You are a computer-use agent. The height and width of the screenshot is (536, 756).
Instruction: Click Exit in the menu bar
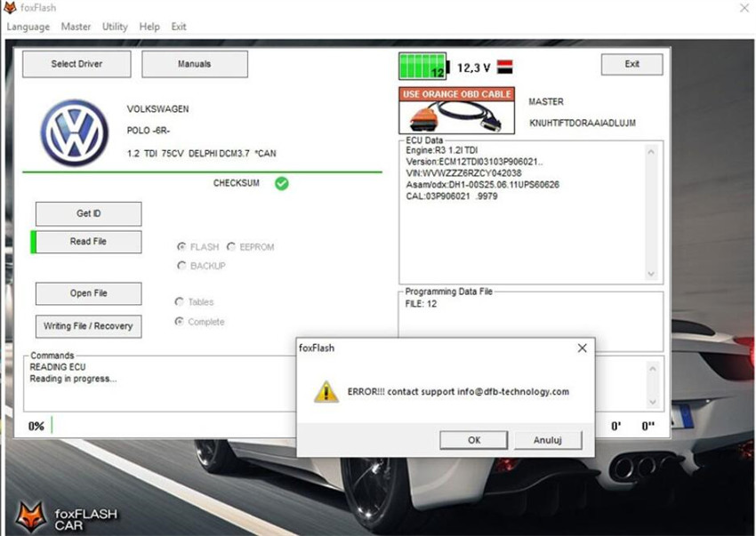(x=179, y=27)
